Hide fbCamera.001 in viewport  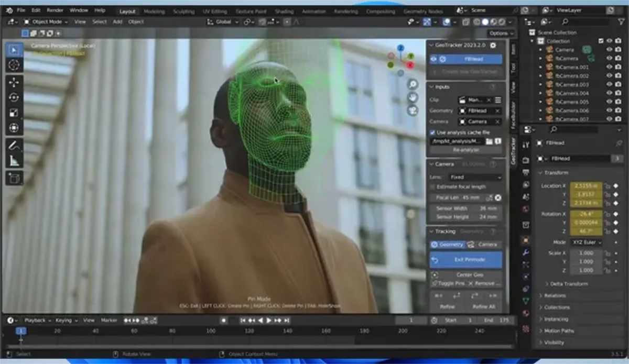(610, 67)
